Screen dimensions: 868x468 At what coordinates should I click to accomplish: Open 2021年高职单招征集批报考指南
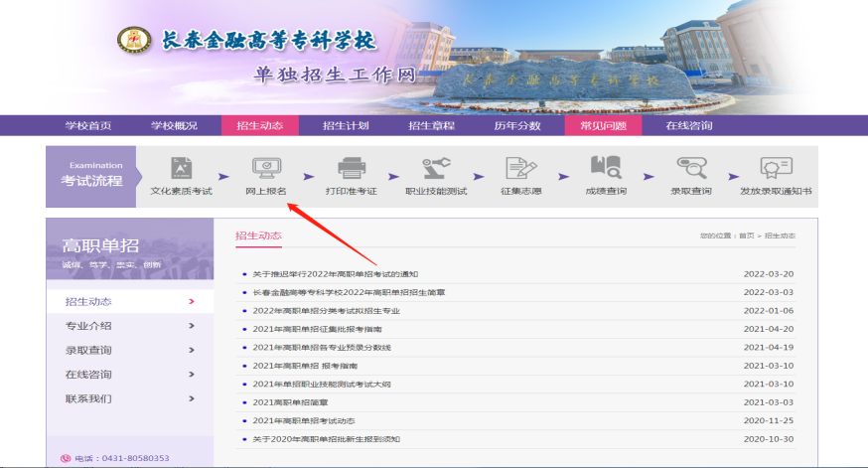pos(317,329)
